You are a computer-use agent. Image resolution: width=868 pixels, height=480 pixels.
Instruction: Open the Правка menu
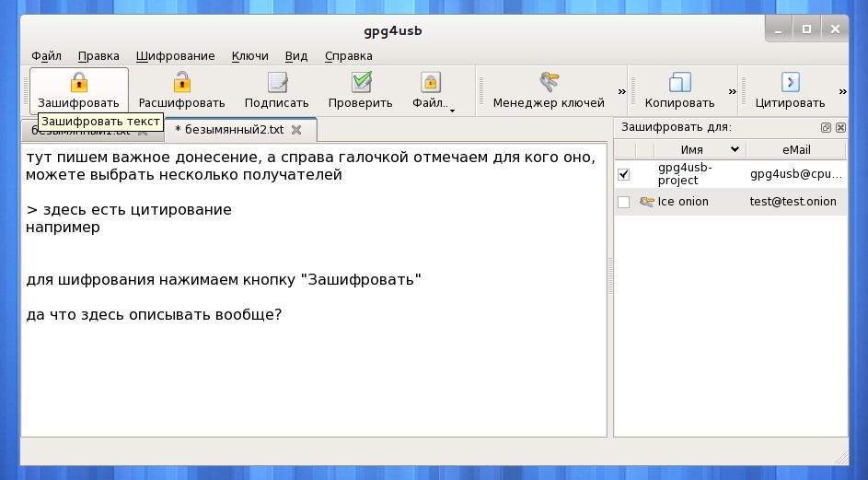click(x=98, y=56)
